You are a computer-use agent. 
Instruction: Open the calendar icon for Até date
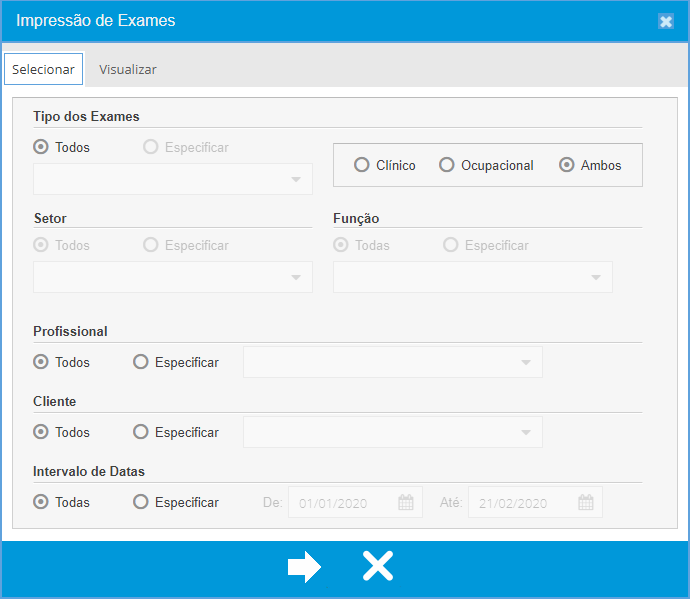pyautogui.click(x=586, y=503)
